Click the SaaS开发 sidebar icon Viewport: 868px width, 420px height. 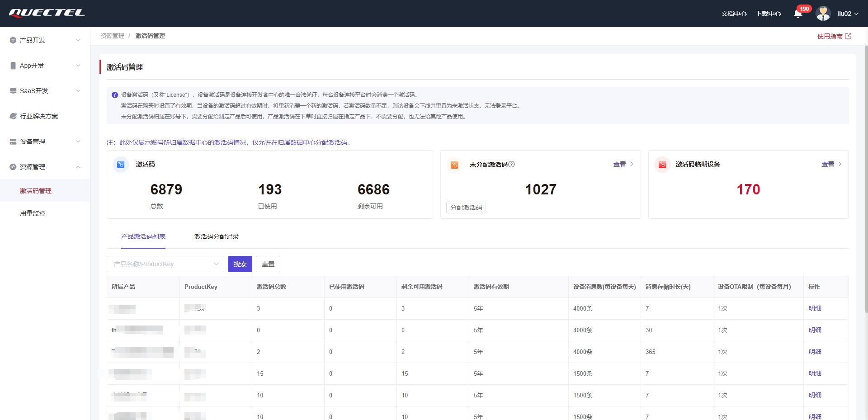coord(13,91)
